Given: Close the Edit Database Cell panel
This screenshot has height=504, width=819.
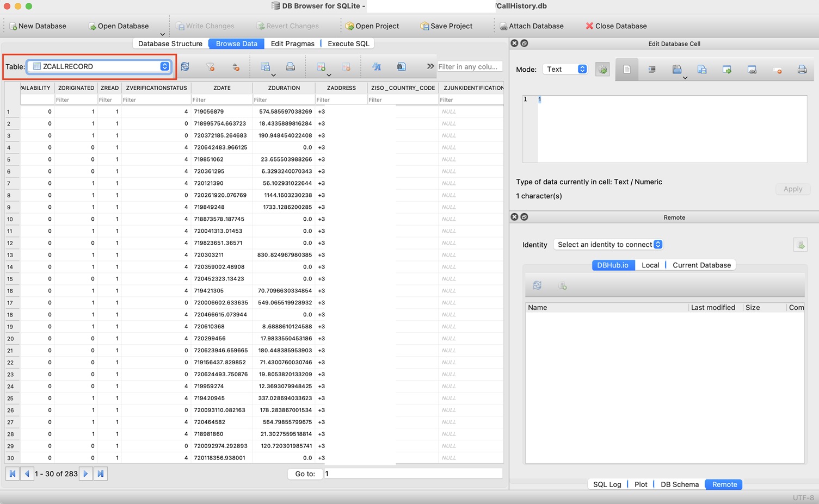Looking at the screenshot, I should tap(514, 43).
